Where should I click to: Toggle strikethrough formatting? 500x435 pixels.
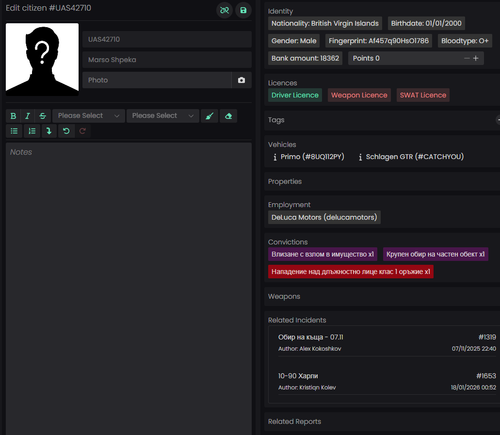[43, 116]
